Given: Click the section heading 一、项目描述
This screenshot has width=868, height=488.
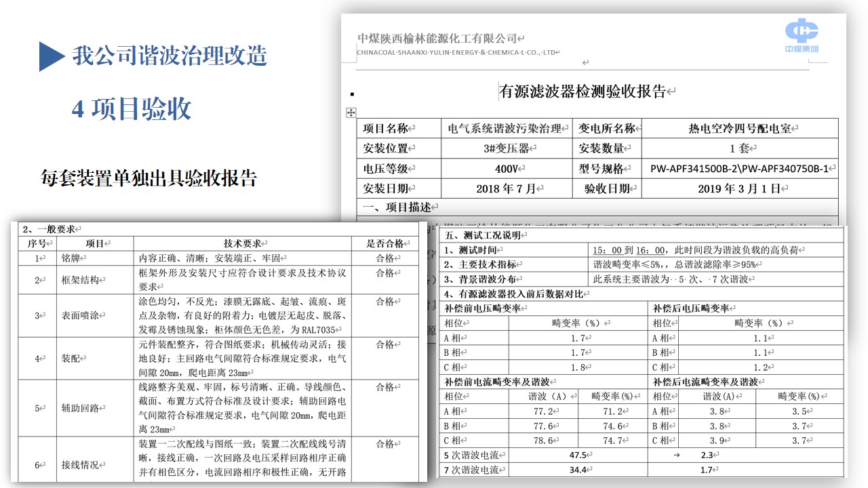Looking at the screenshot, I should [x=397, y=207].
